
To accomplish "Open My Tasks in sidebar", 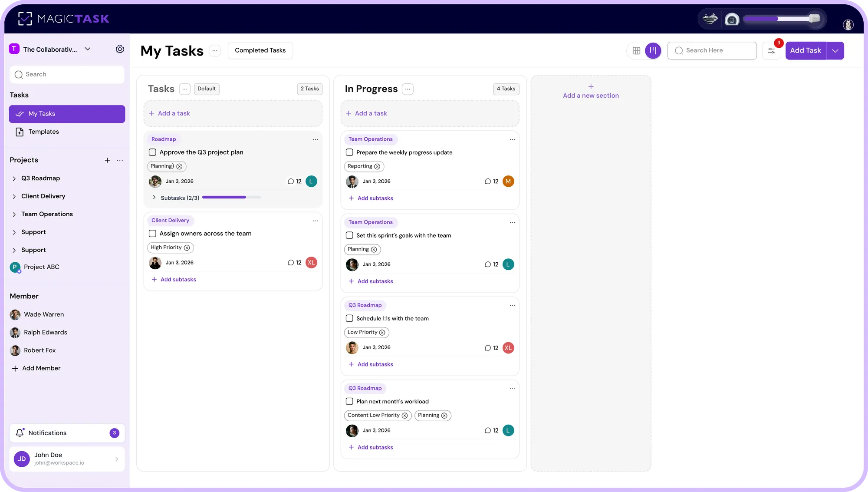I will point(67,114).
